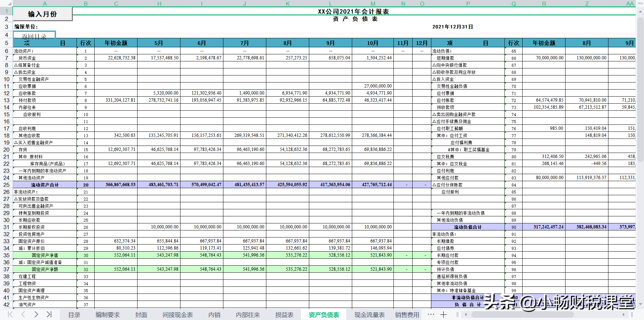Select the 应付职工薪酬 row label
This screenshot has height=320, width=644.
(x=450, y=128)
